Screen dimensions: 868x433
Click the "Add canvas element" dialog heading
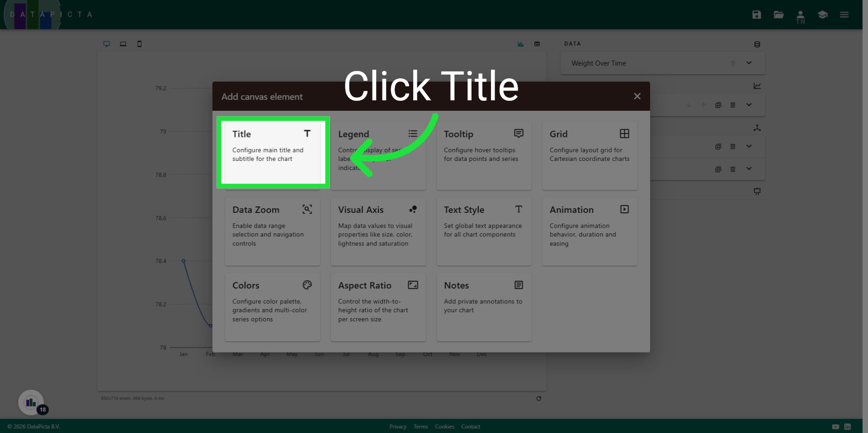[x=262, y=97]
